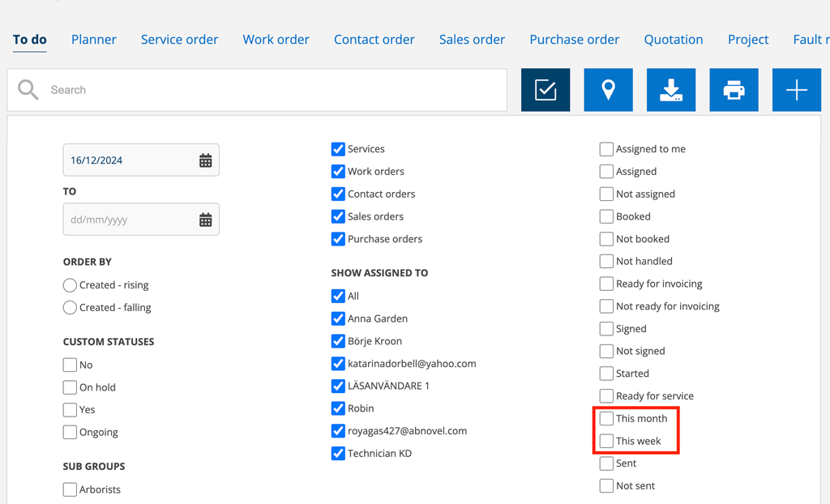
Task: Check the Not signed filter
Action: pos(606,352)
